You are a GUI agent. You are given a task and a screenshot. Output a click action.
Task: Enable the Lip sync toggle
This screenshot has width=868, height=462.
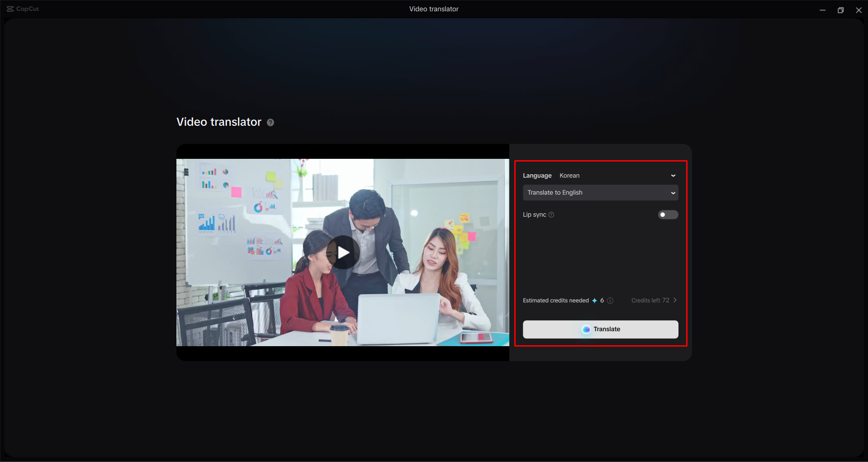[668, 214]
